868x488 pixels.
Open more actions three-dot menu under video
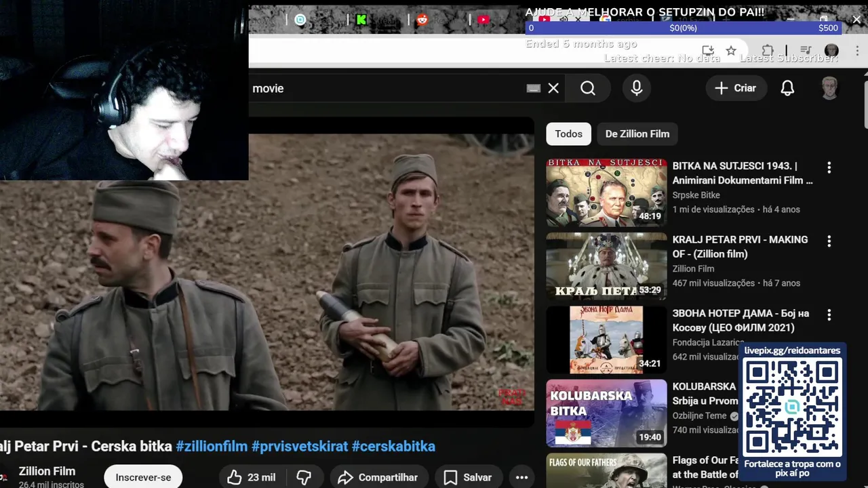[521, 477]
